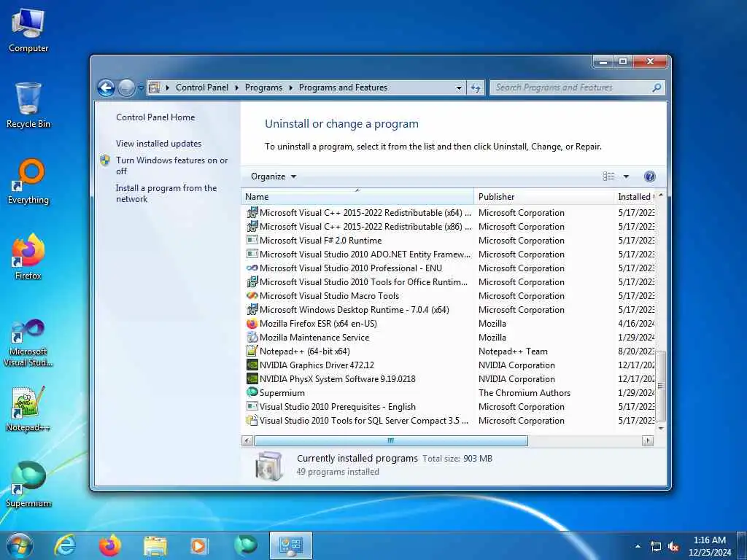Click Recycle Bin desktop icon
The image size is (747, 560).
[28, 105]
